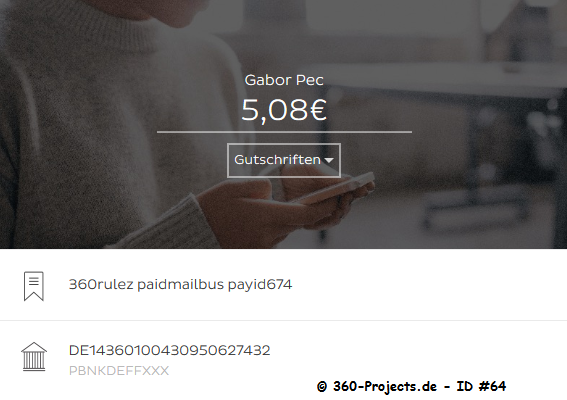Click the 5,08€ amount
Screen dimensions: 567x400
pyautogui.click(x=284, y=110)
